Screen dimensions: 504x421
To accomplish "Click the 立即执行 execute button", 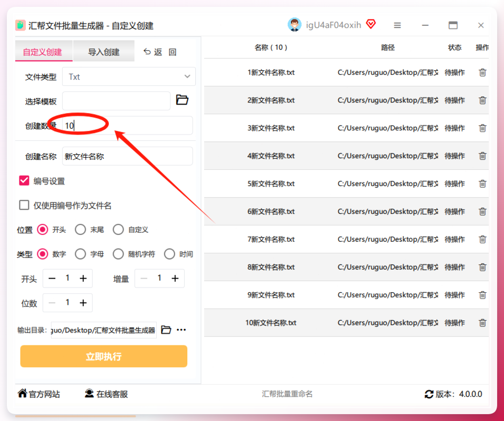I will point(104,356).
